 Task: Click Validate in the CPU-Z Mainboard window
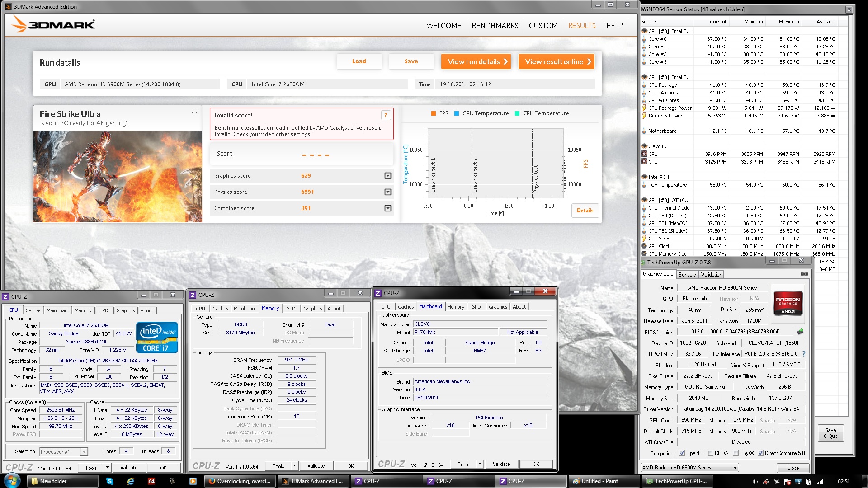pos(501,464)
